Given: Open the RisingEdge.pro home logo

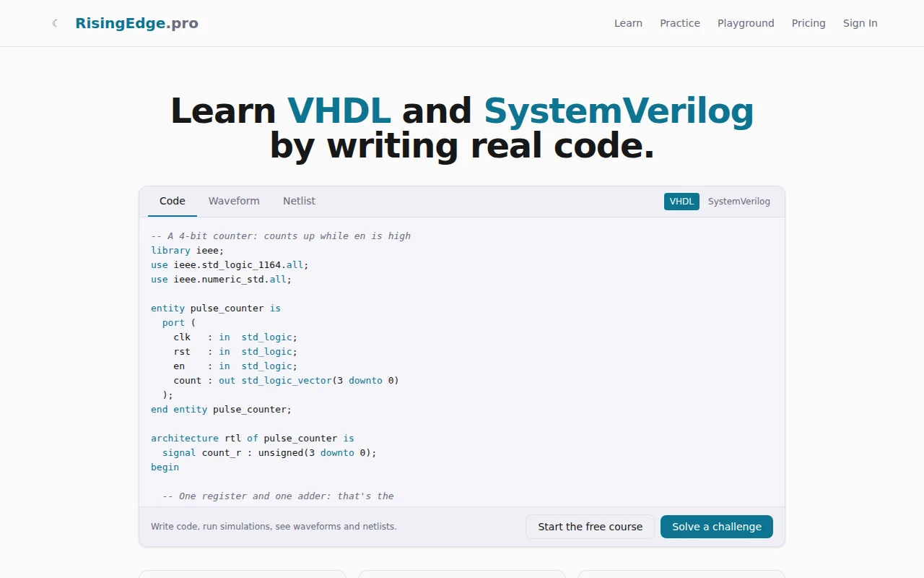Looking at the screenshot, I should (136, 23).
